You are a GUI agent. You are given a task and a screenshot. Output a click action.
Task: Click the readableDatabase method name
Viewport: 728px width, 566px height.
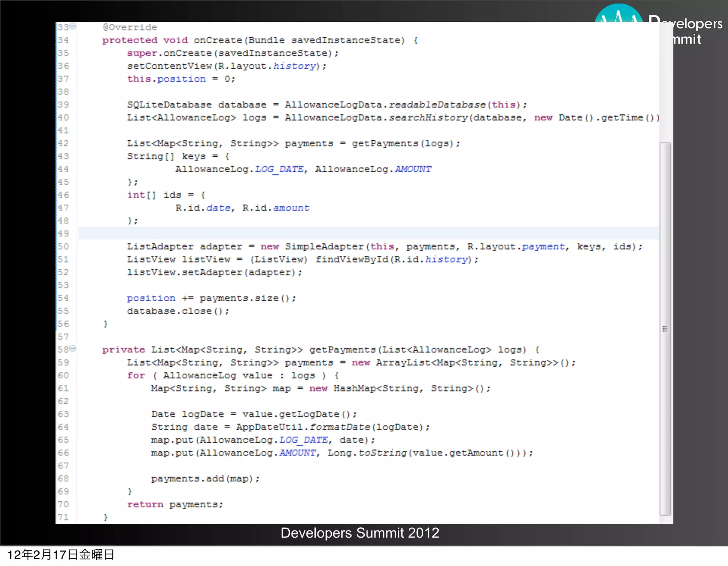click(x=437, y=105)
